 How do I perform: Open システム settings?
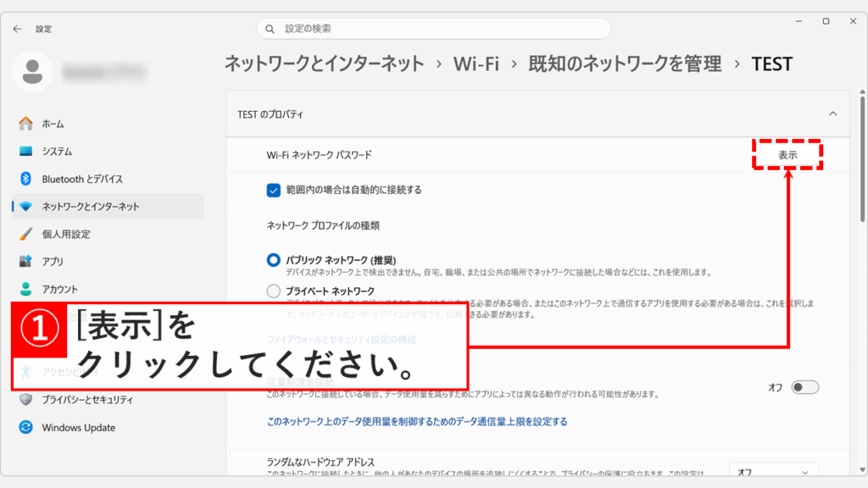(108, 151)
